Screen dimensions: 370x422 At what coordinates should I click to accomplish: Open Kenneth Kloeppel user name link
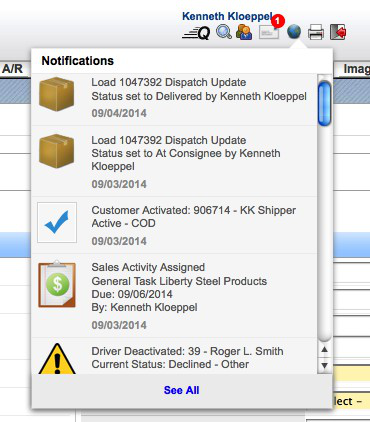pyautogui.click(x=227, y=16)
